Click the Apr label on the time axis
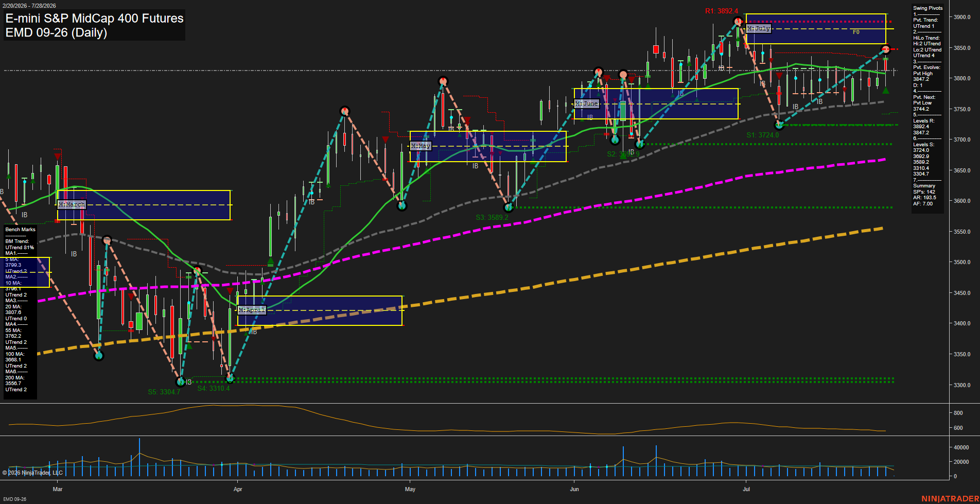The image size is (980, 504). (x=238, y=489)
